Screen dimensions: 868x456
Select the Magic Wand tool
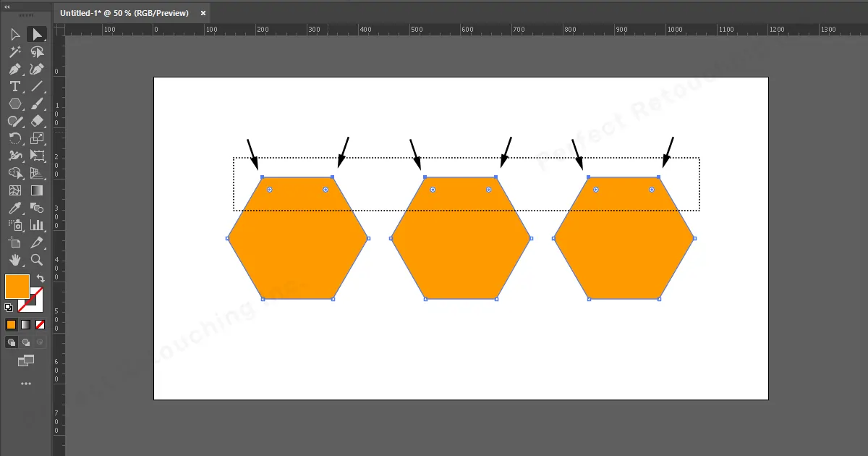click(16, 51)
